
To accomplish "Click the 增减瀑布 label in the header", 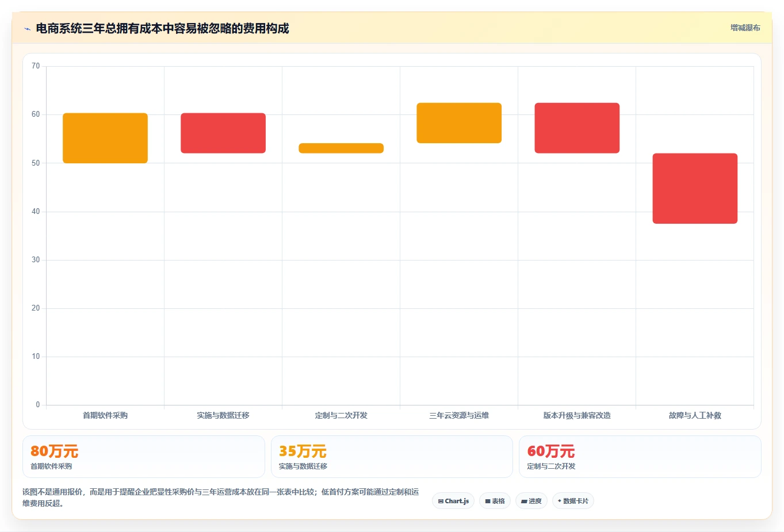I will 745,28.
